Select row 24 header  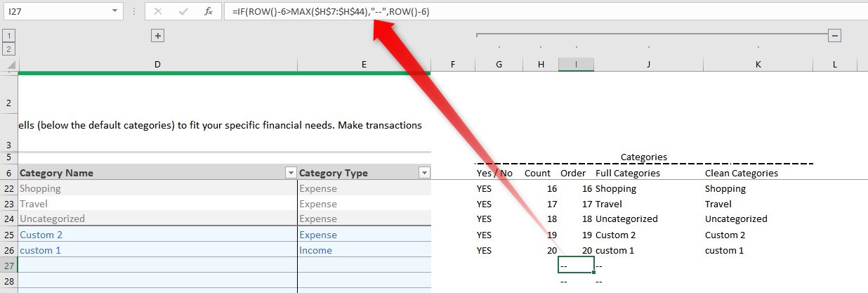(x=8, y=219)
